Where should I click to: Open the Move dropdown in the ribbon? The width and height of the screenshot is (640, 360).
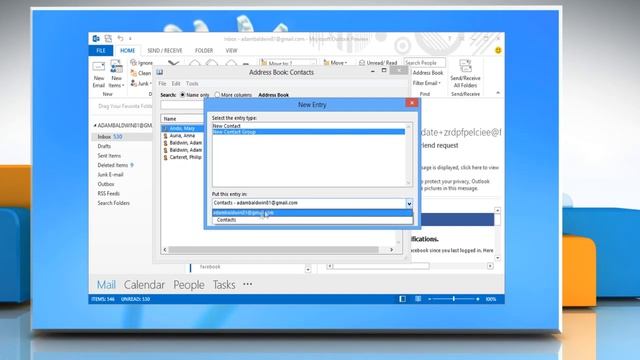335,63
